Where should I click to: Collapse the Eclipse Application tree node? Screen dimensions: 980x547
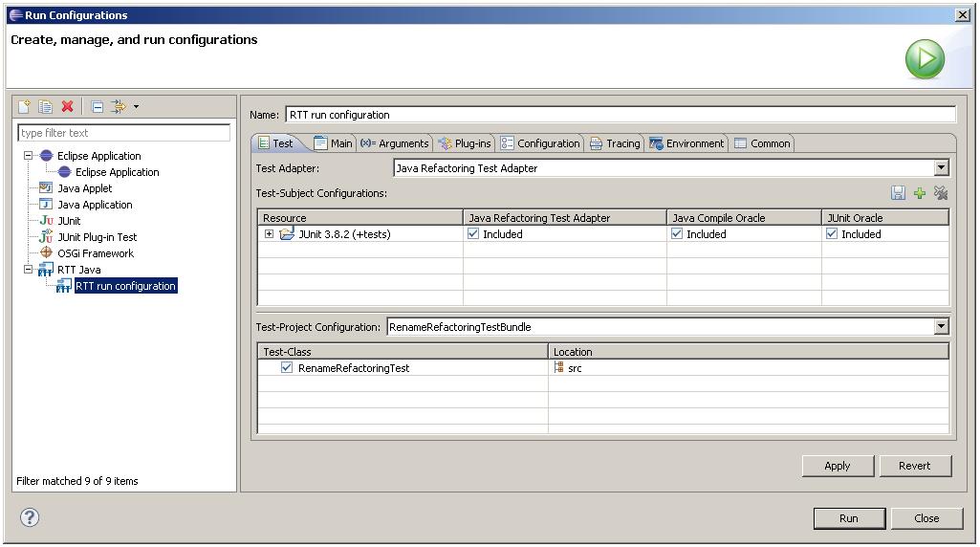coord(28,156)
